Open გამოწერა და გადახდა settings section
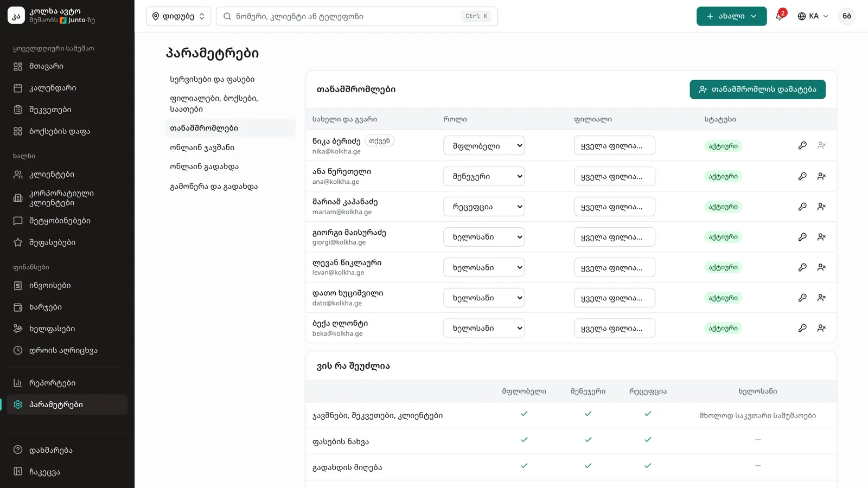Image resolution: width=868 pixels, height=488 pixels. (231, 186)
